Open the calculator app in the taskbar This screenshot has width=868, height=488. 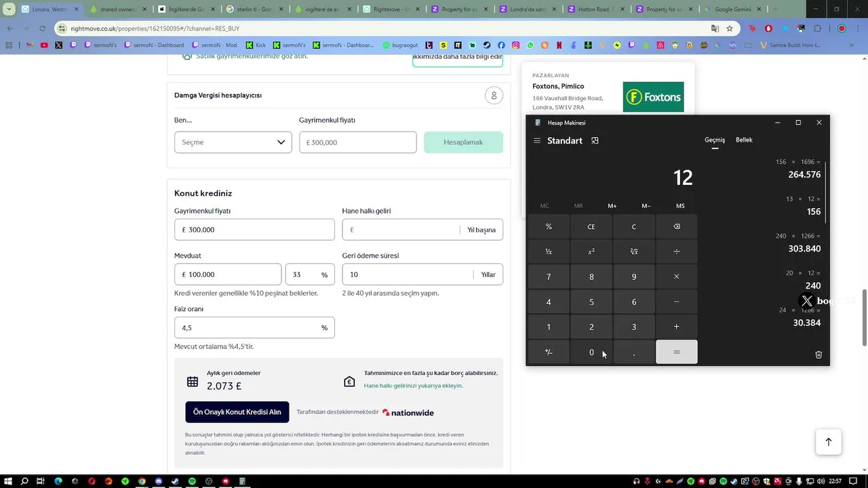[x=242, y=481]
